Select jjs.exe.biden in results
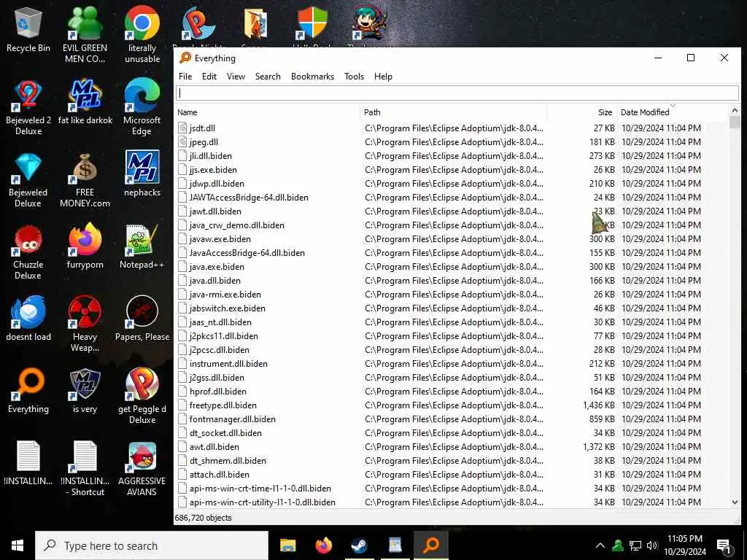This screenshot has width=747, height=560. point(452,169)
